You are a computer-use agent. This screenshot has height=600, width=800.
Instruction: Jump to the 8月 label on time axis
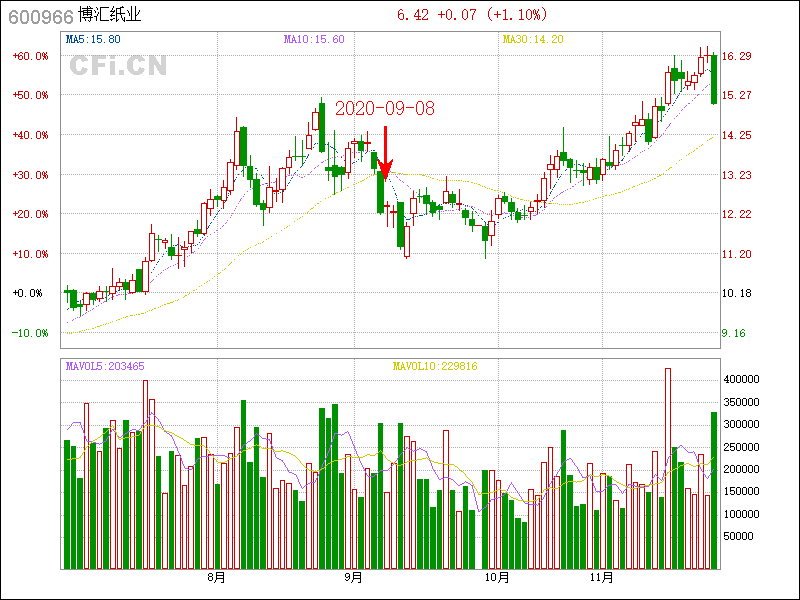tap(216, 578)
